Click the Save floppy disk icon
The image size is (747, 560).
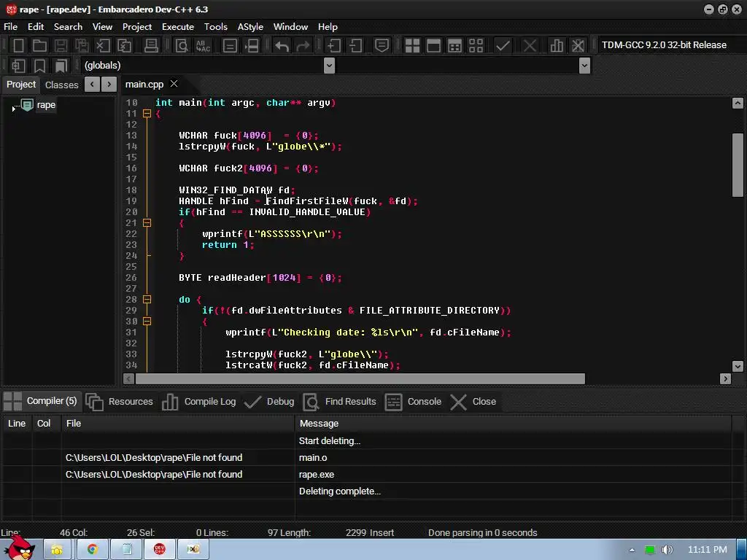point(61,45)
